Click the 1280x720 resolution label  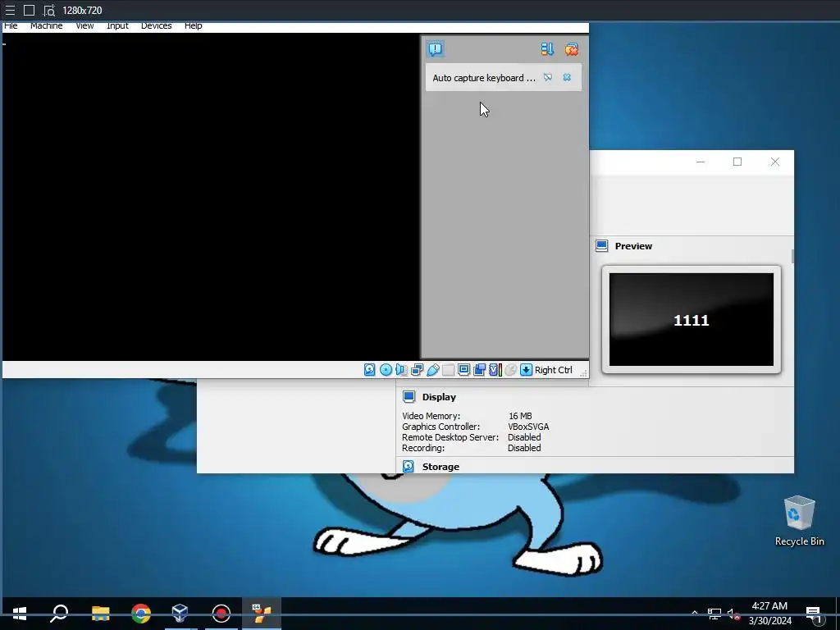click(82, 10)
